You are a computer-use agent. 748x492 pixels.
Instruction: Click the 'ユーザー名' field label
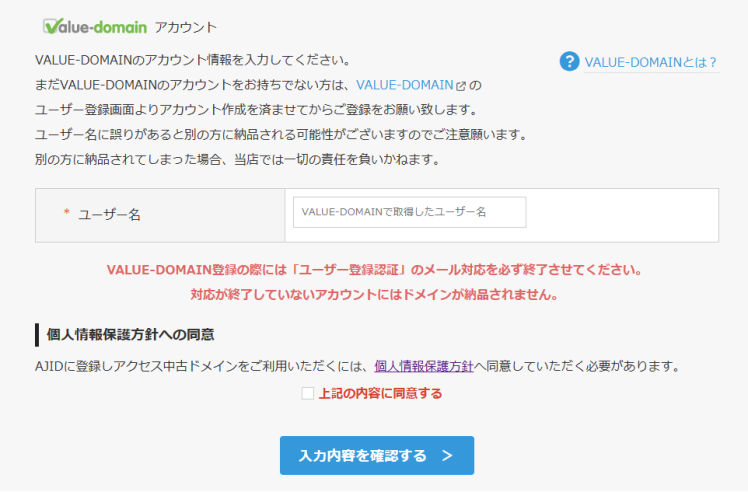click(x=109, y=215)
